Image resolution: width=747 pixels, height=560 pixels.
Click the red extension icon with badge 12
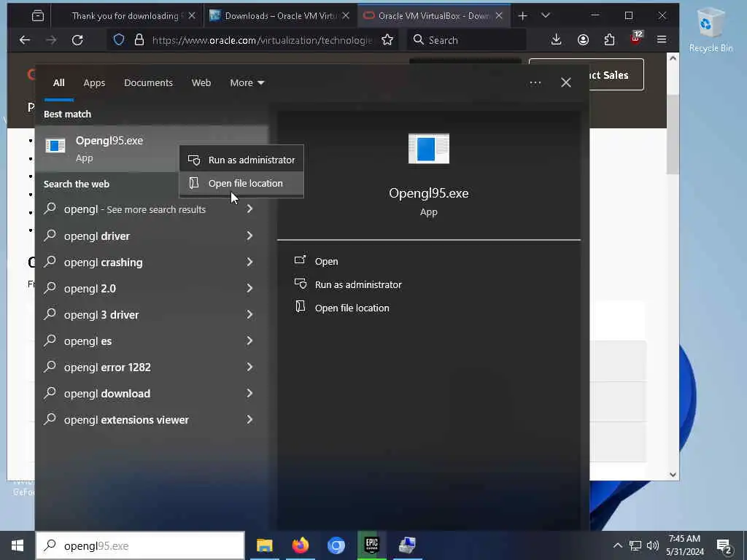pyautogui.click(x=636, y=39)
